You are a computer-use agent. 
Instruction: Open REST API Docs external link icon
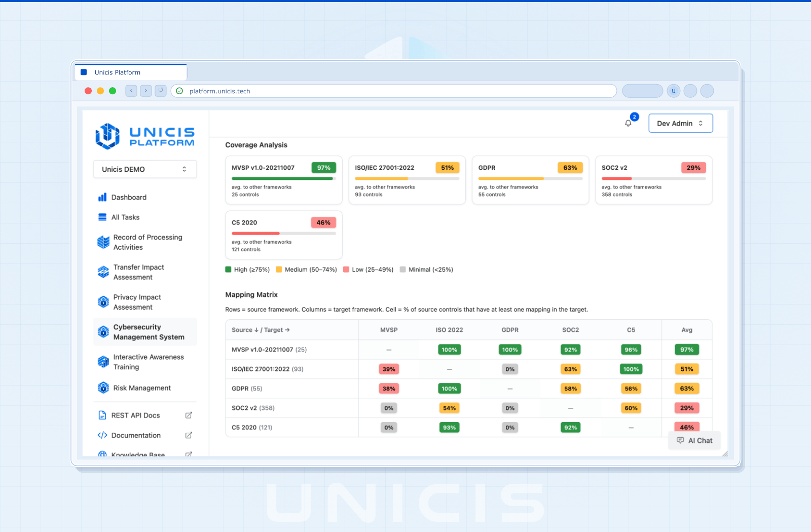[x=189, y=415]
